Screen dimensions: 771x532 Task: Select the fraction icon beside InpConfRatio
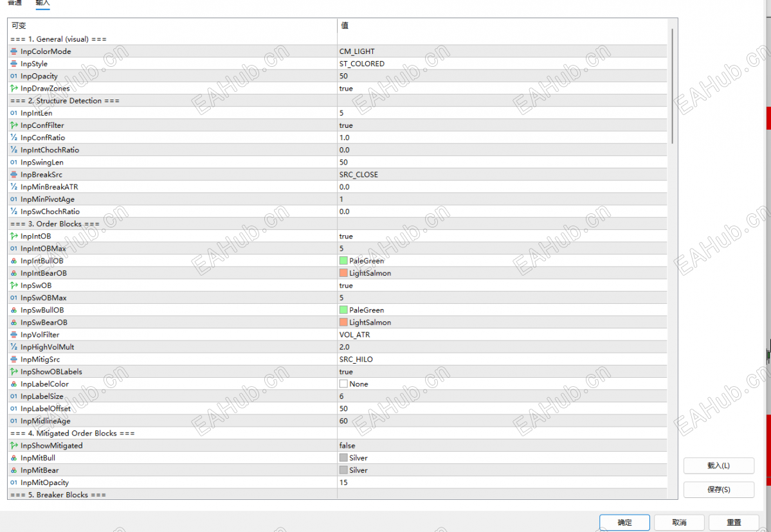(14, 137)
